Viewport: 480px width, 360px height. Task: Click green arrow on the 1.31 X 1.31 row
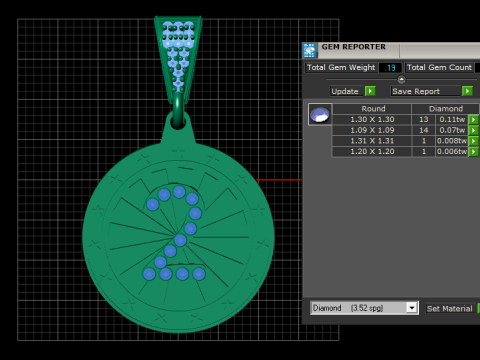[x=473, y=141]
